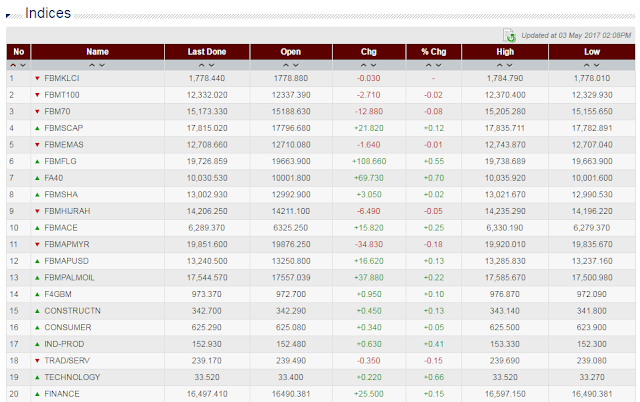The height and width of the screenshot is (402, 640).
Task: Open the FBMSHA index name
Action: pos(61,195)
